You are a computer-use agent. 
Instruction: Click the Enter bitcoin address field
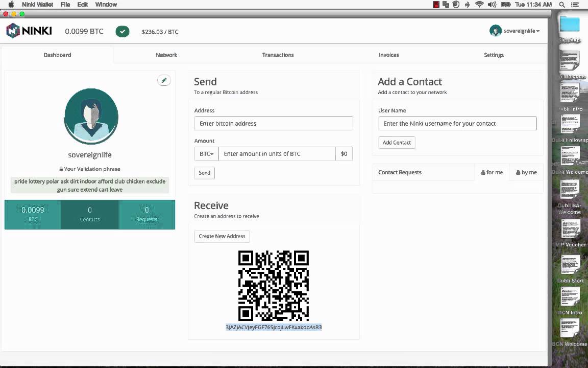click(274, 124)
